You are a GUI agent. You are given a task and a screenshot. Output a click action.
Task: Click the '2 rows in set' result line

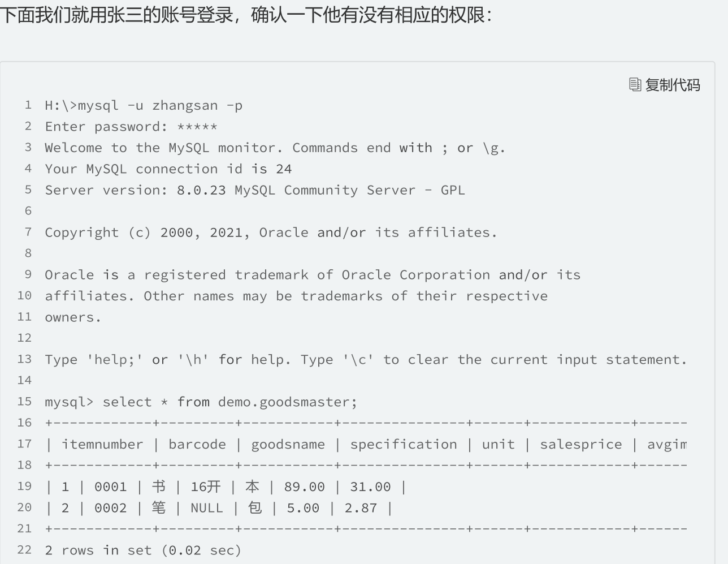143,550
